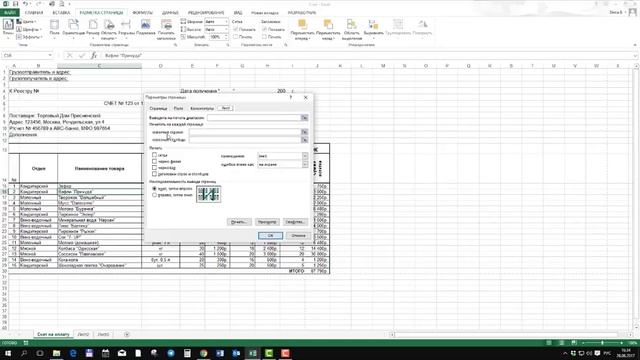Viewport: 640px width, 360px height.
Task: Enable row and column headings checkbox
Action: click(x=154, y=173)
